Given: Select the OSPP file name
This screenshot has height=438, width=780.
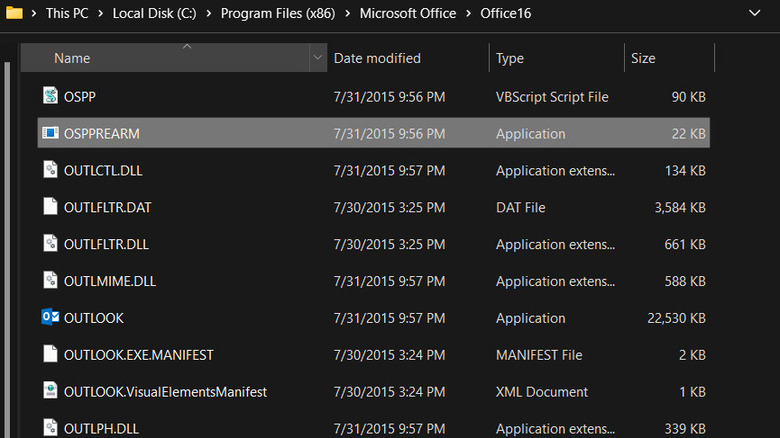Looking at the screenshot, I should (80, 97).
